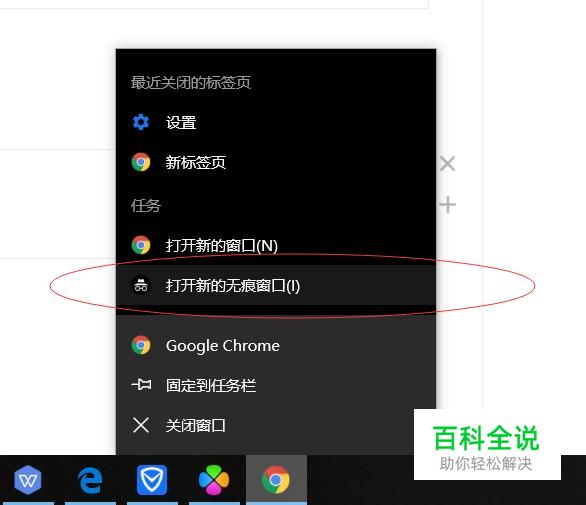
Task: Click the colorful four-leaf taskbar icon
Action: [214, 480]
